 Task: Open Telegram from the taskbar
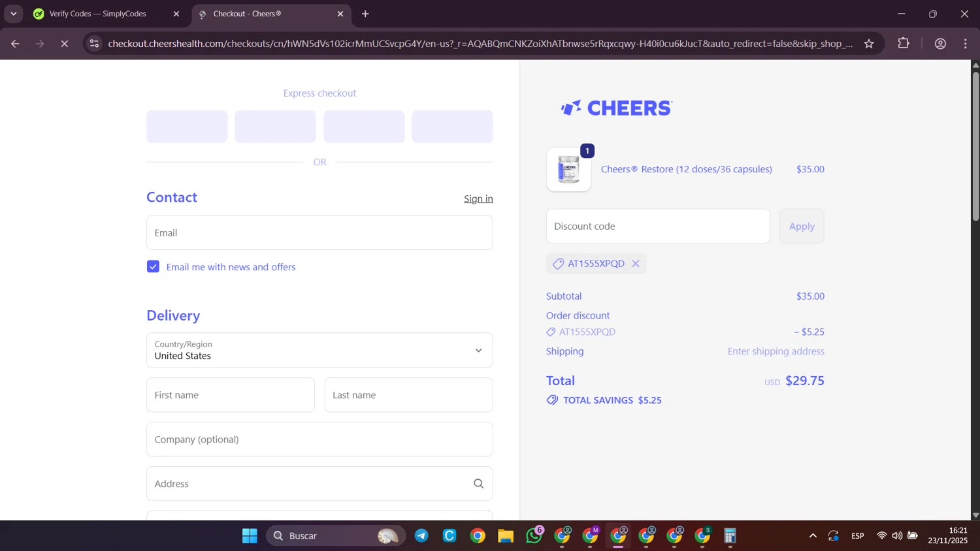421,536
